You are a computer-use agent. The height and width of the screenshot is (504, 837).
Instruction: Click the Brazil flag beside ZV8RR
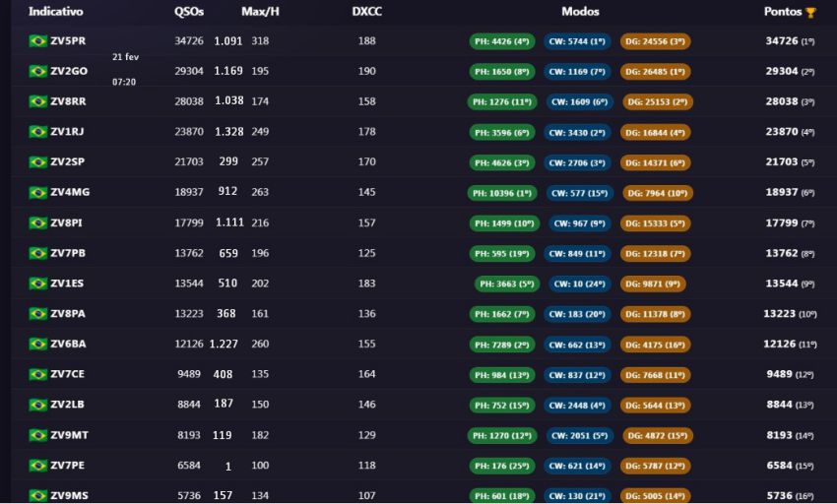(37, 101)
